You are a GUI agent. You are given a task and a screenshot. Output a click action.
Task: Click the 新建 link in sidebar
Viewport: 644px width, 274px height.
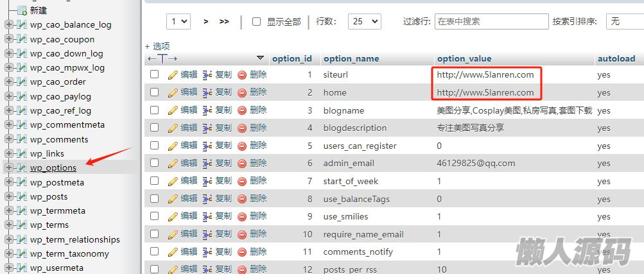[x=39, y=10]
